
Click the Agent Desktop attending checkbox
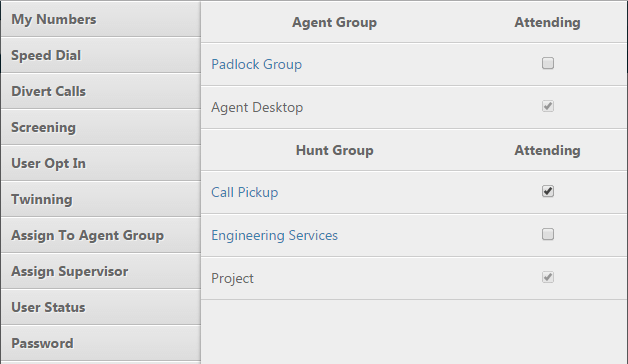click(548, 106)
